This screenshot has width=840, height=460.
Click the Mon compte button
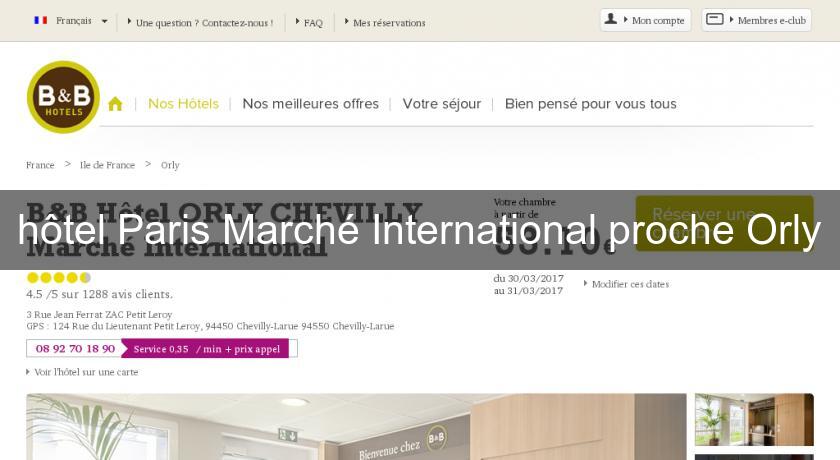click(x=646, y=20)
